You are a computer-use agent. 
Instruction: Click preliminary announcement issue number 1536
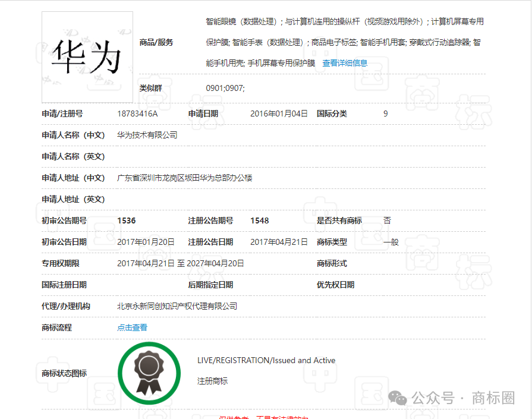pos(127,220)
